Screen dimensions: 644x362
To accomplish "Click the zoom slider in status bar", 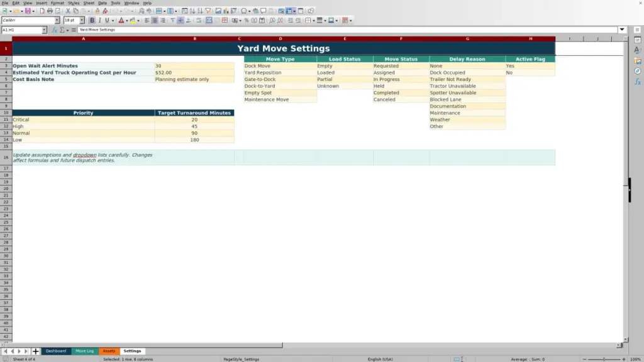I will point(604,359).
